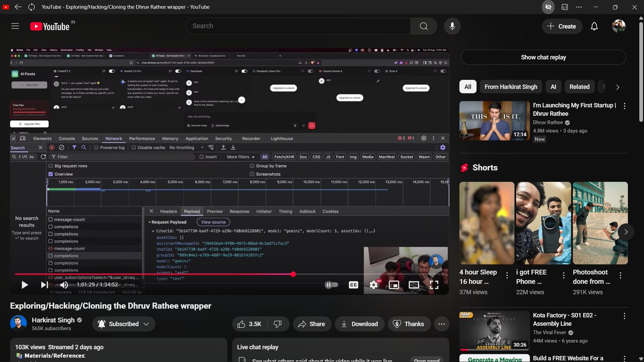This screenshot has height=362, width=644.
Task: Like the video with 3.5K likes
Action: point(248,324)
